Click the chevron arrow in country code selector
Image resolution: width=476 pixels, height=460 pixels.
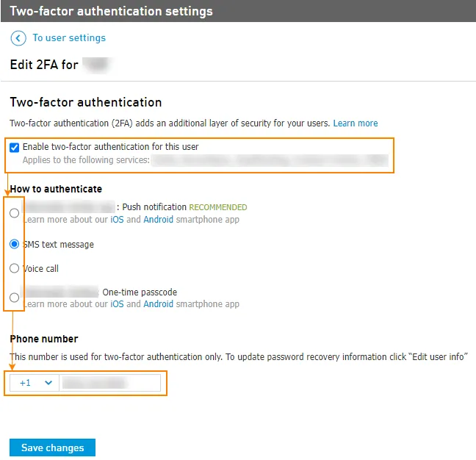pos(48,383)
